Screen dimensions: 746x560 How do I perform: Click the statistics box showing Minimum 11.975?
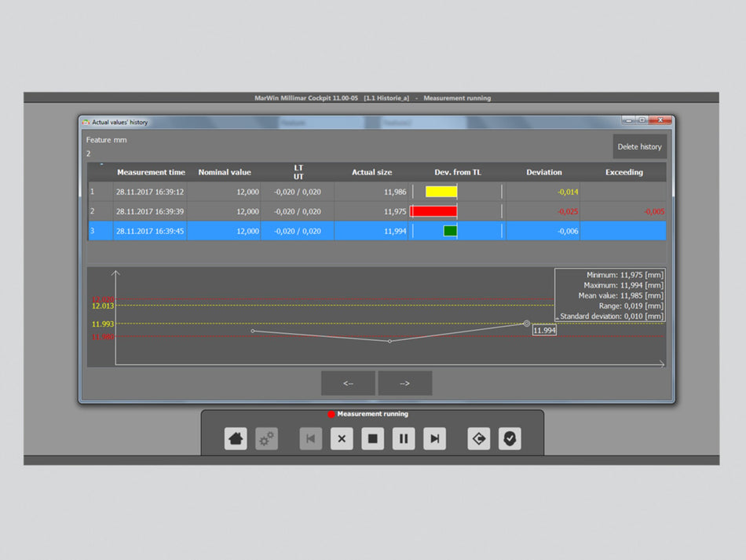click(x=611, y=295)
